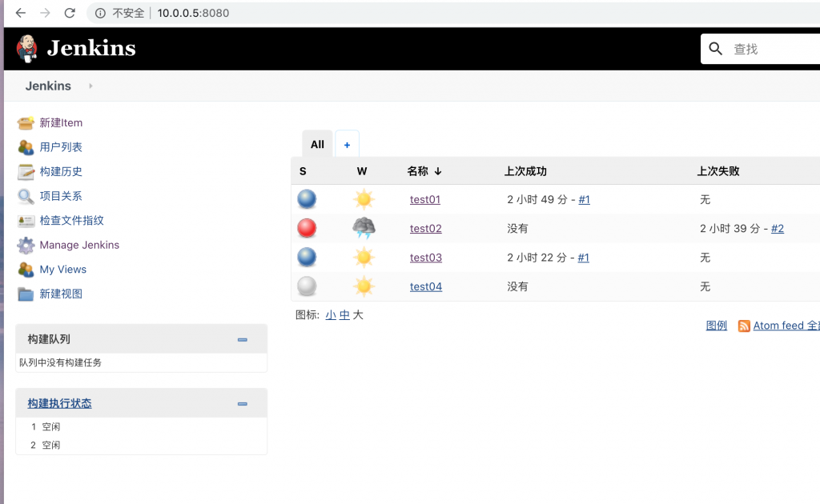Viewport: 820px width, 504px height.
Task: Open the 图例 legend link
Action: point(717,326)
